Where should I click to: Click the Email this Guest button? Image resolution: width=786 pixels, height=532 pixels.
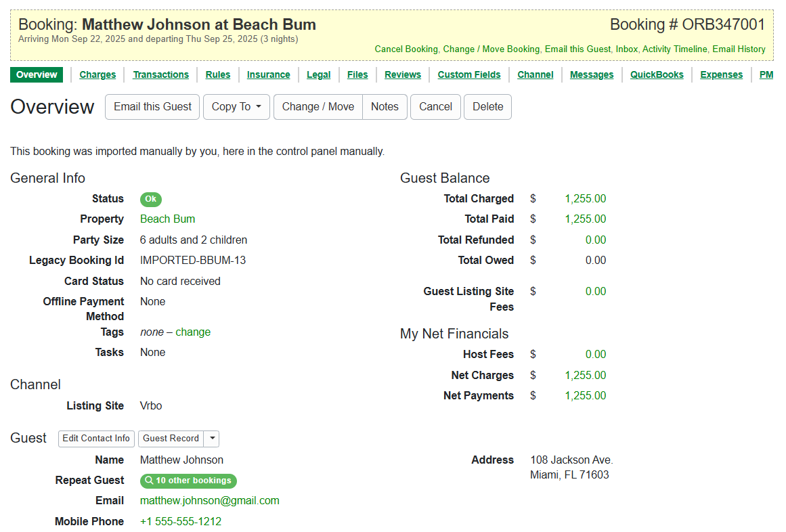coord(152,107)
